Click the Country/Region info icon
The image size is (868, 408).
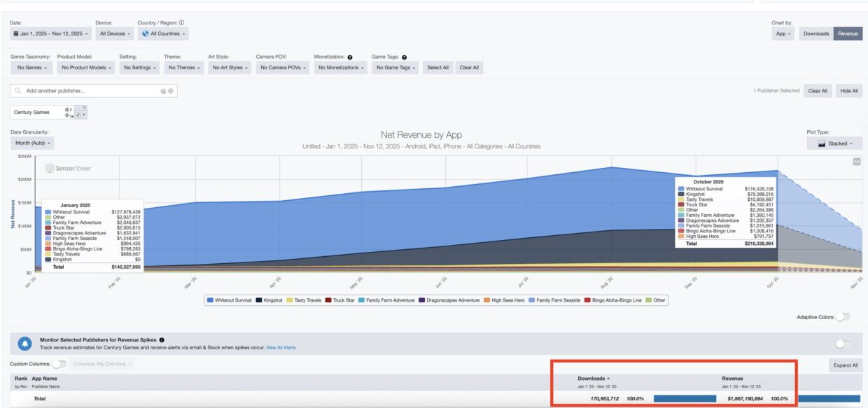(x=182, y=22)
